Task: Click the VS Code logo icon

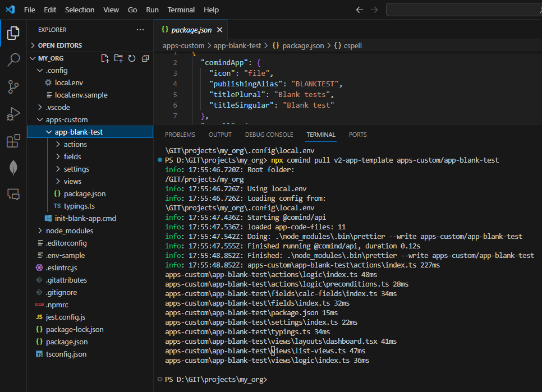Action: (10, 10)
